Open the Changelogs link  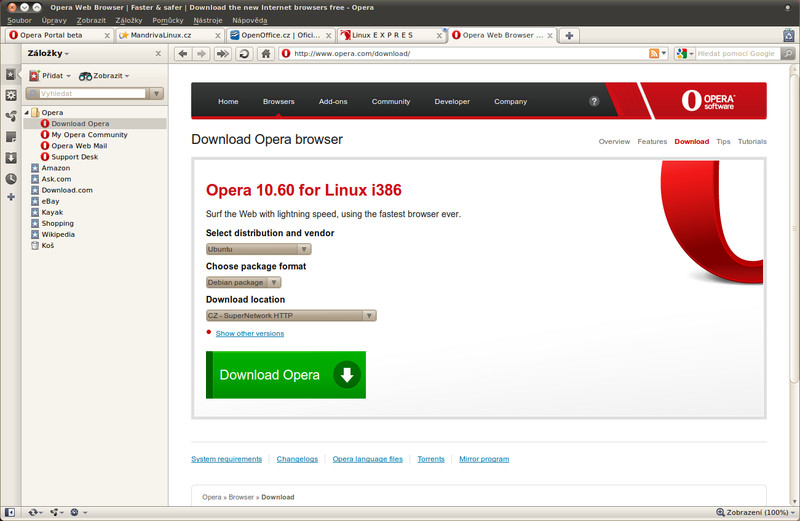297,459
